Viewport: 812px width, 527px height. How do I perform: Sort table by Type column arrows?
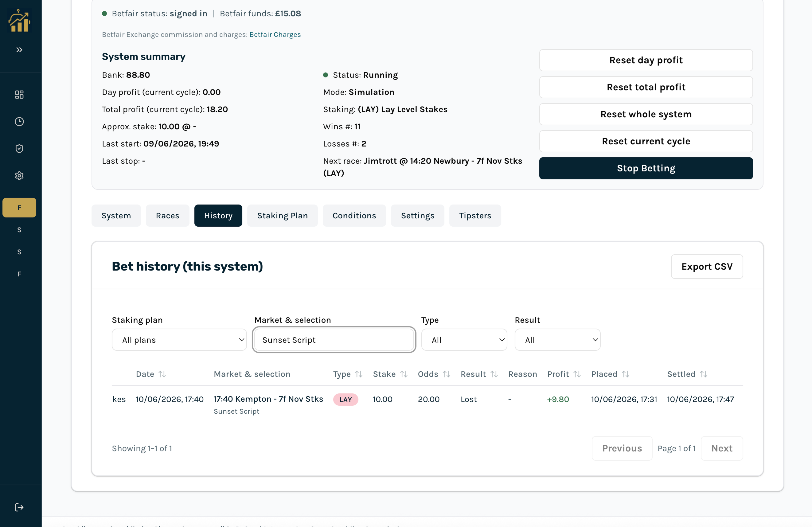pos(359,374)
